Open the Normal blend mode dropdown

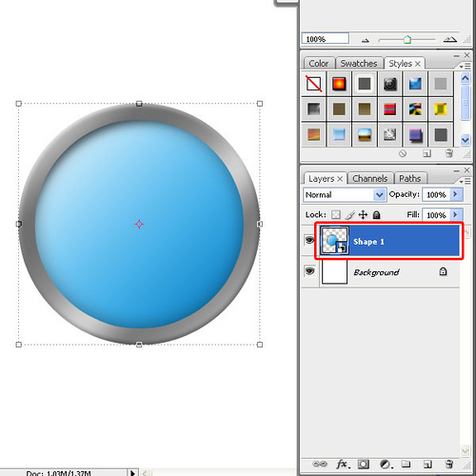tap(345, 194)
